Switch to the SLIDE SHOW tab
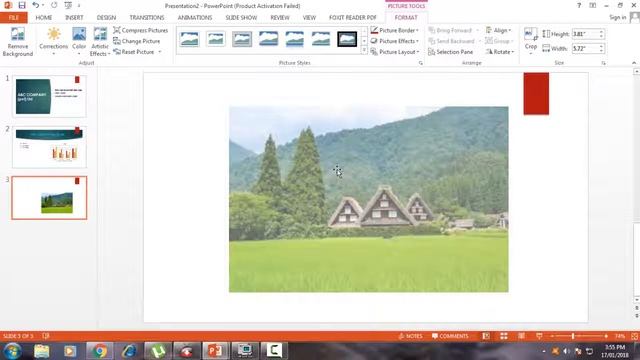Image resolution: width=640 pixels, height=360 pixels. click(x=241, y=18)
